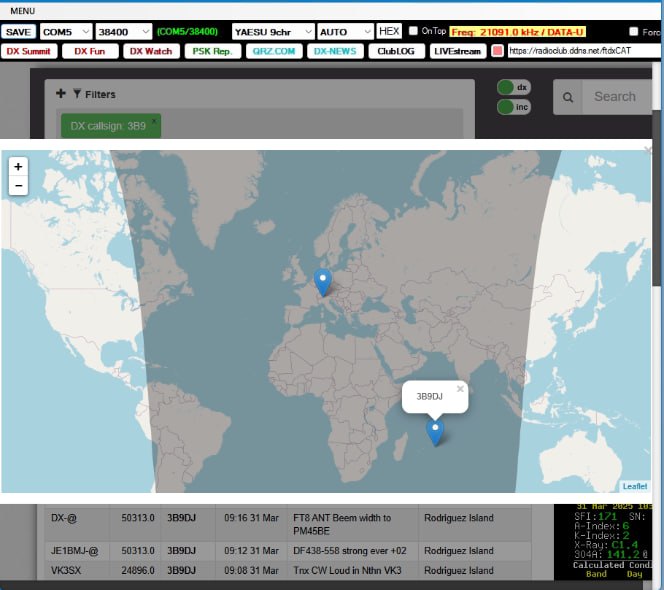The height and width of the screenshot is (590, 664).
Task: Open the DX Summit tab button
Action: coord(29,51)
